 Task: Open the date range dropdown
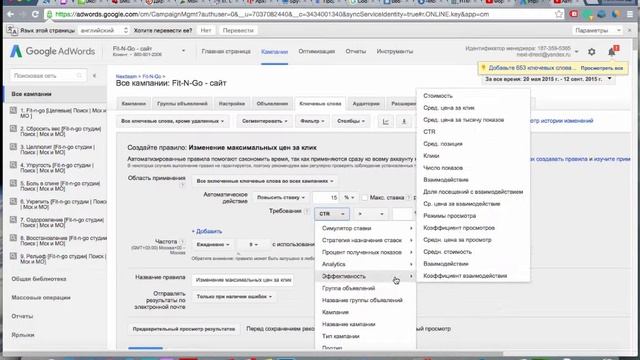click(548, 79)
